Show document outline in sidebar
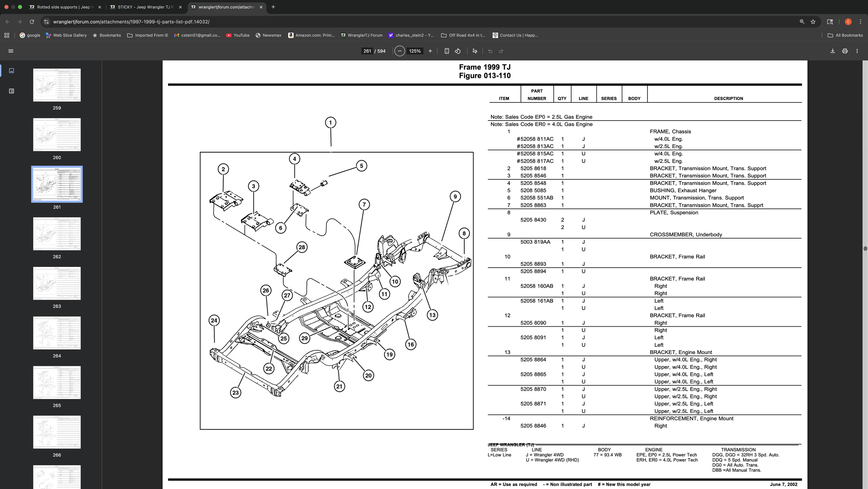This screenshot has height=489, width=868. point(11,91)
